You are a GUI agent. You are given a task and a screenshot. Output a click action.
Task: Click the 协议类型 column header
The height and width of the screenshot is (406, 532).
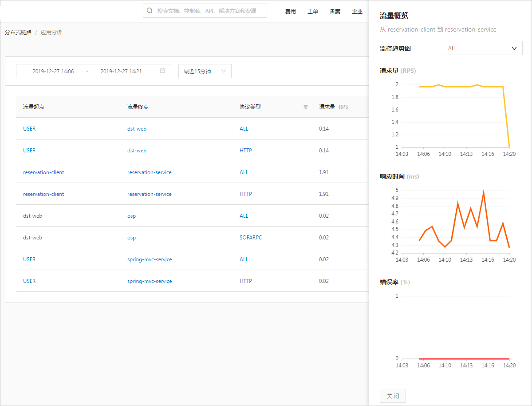pos(250,107)
